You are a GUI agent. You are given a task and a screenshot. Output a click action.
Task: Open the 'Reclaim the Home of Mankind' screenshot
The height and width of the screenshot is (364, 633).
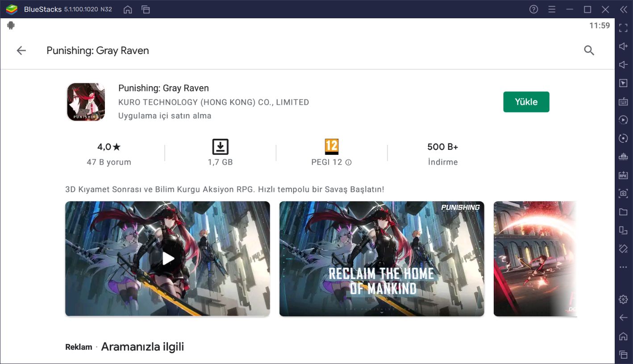(382, 259)
